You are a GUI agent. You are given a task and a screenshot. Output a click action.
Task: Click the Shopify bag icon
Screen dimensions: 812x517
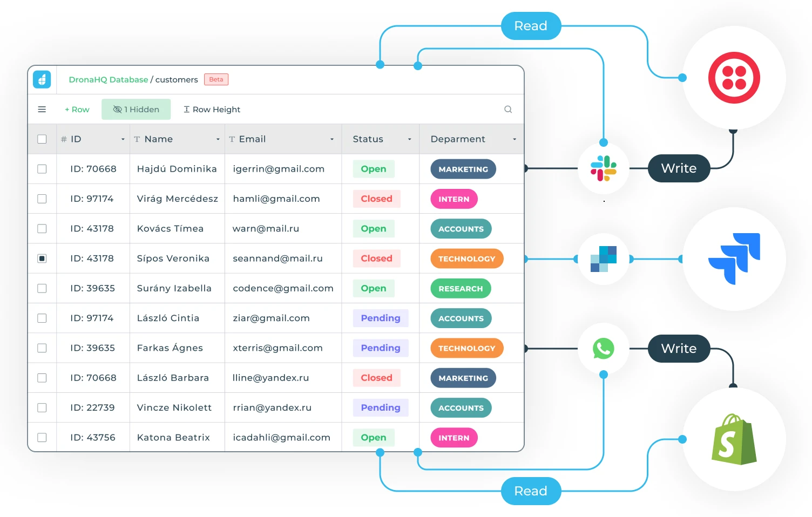pos(734,439)
